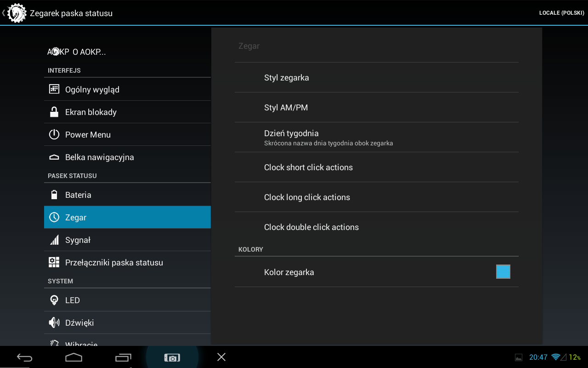Select Przełączniki paska statusu in sidebar
This screenshot has width=588, height=368.
click(x=128, y=262)
